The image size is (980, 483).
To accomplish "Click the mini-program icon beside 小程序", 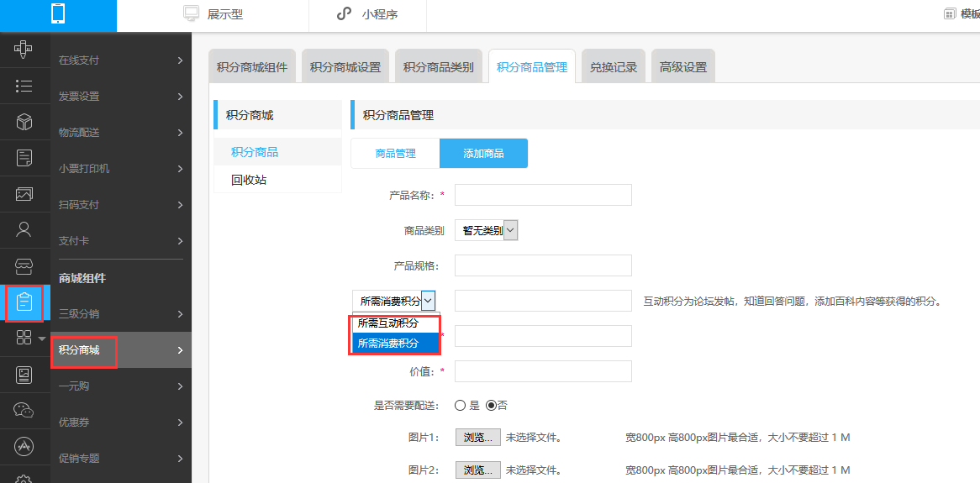I will 344,14.
